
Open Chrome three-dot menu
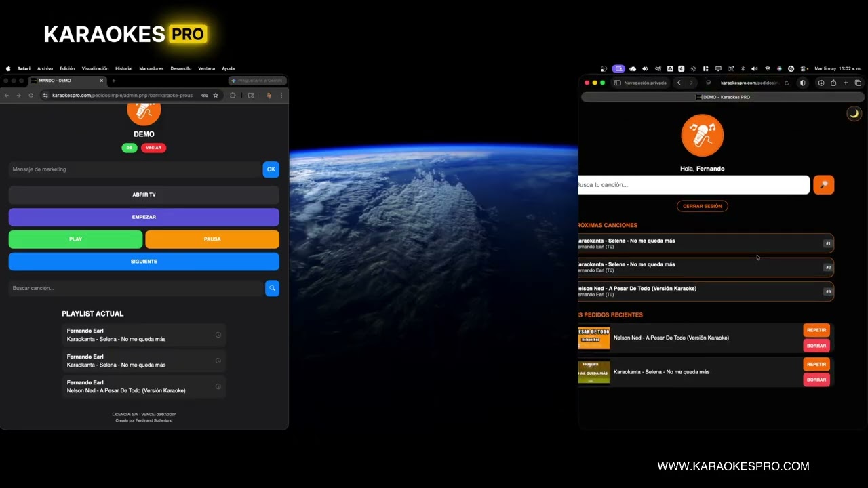coord(281,96)
